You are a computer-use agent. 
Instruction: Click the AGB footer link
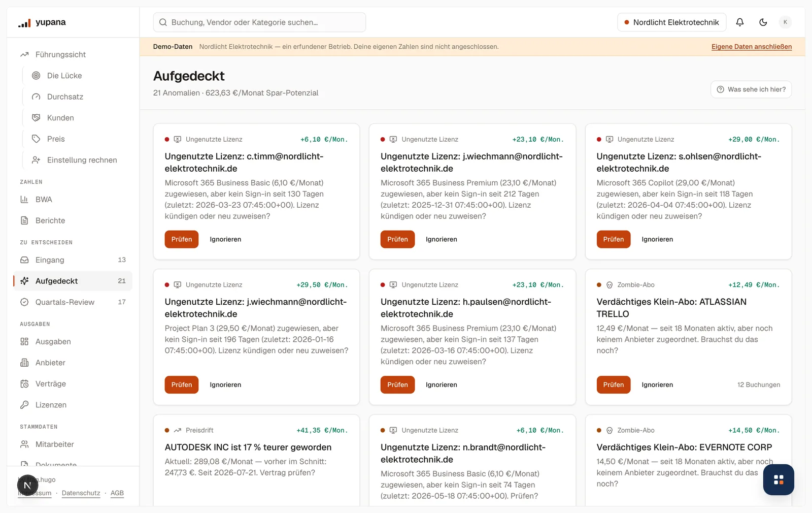pos(117,493)
